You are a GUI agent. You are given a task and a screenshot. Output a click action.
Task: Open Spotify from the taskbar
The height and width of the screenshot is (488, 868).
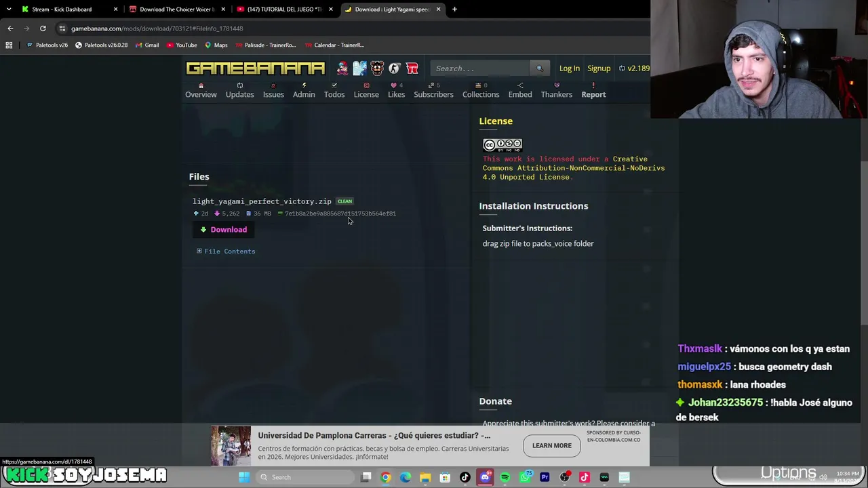505,477
